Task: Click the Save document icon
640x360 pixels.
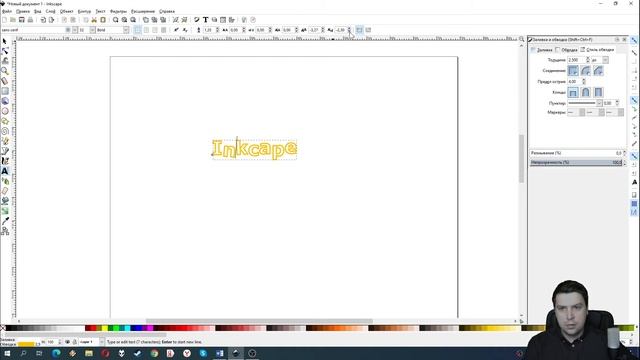Action: pos(22,20)
